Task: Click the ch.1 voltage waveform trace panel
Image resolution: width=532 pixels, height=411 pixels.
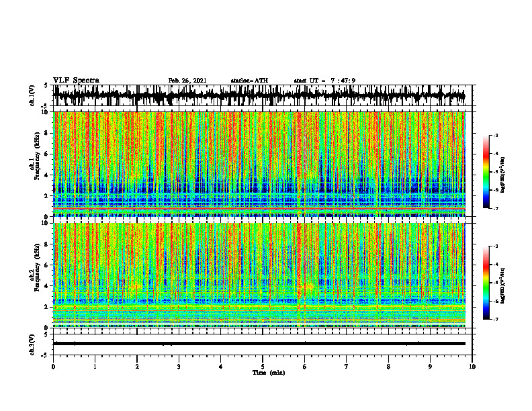Action: 263,95
